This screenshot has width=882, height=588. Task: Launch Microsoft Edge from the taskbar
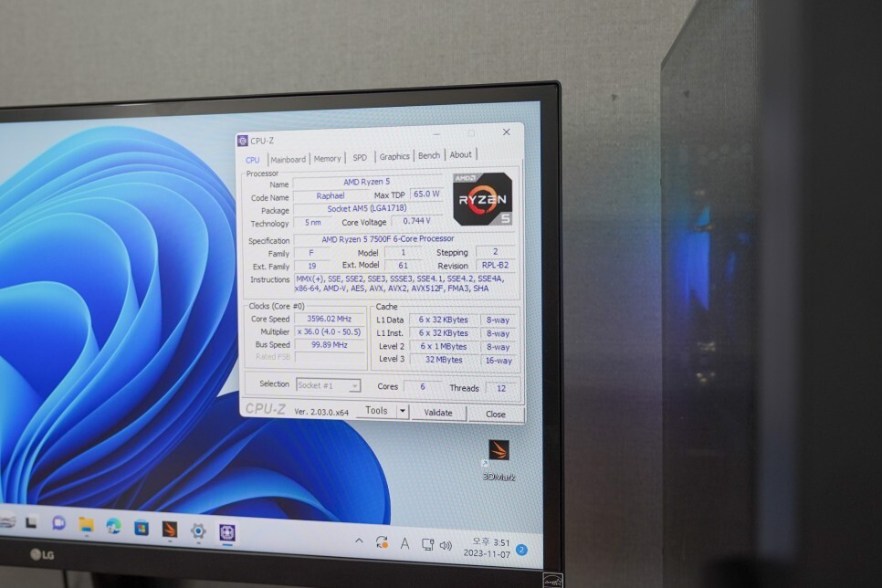(113, 526)
